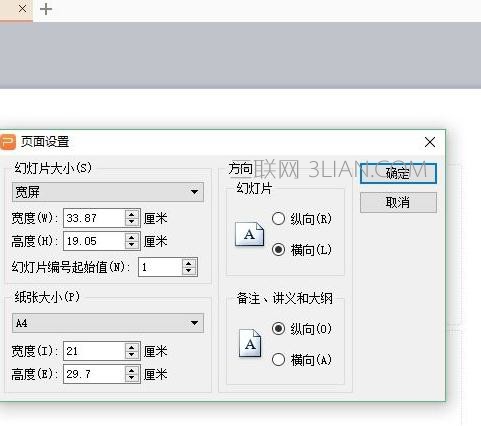The height and width of the screenshot is (426, 481).
Task: Click the 纸张大小(P) label
Action: [x=47, y=297]
